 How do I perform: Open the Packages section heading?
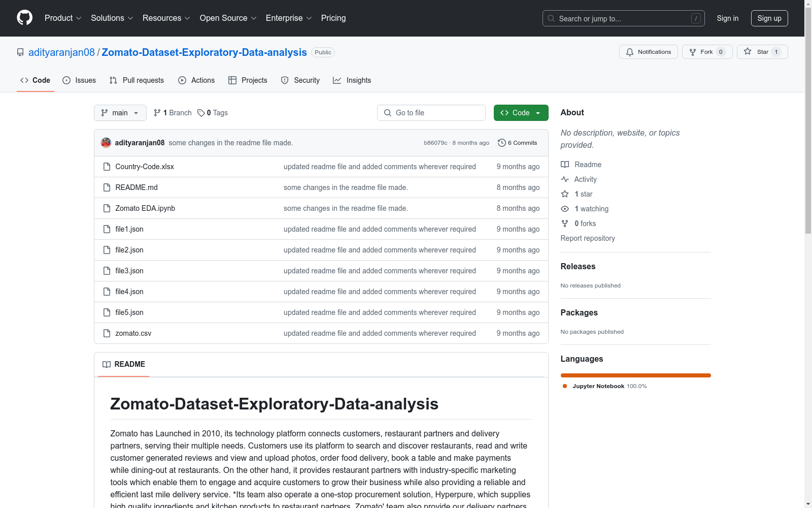tap(579, 312)
